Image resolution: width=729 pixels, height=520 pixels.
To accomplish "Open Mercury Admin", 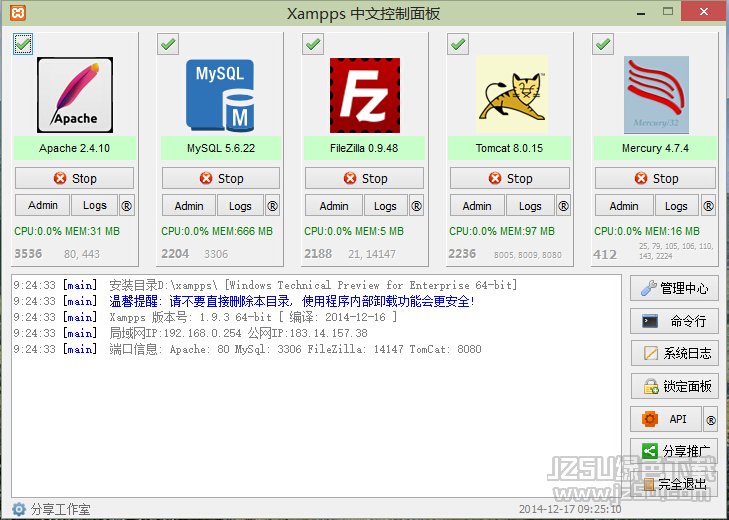I will point(624,206).
